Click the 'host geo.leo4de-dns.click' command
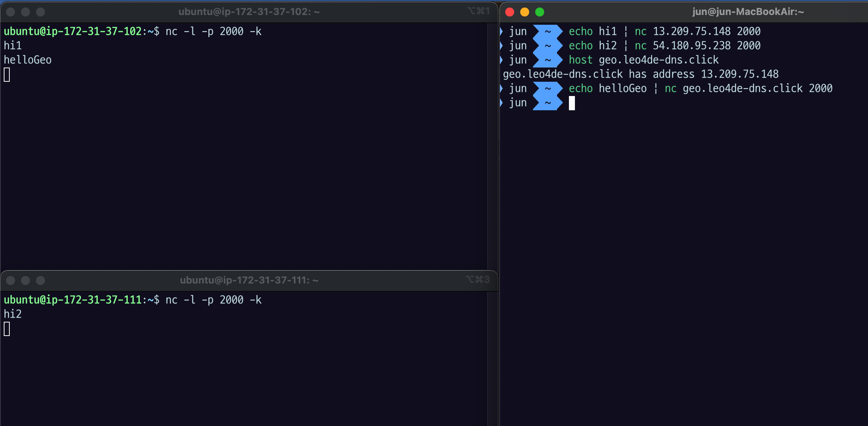Viewport: 868px width, 426px height. pyautogui.click(x=643, y=60)
